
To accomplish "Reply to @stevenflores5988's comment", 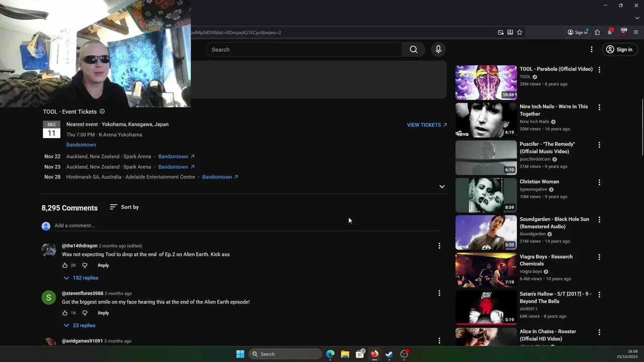I will click(103, 313).
